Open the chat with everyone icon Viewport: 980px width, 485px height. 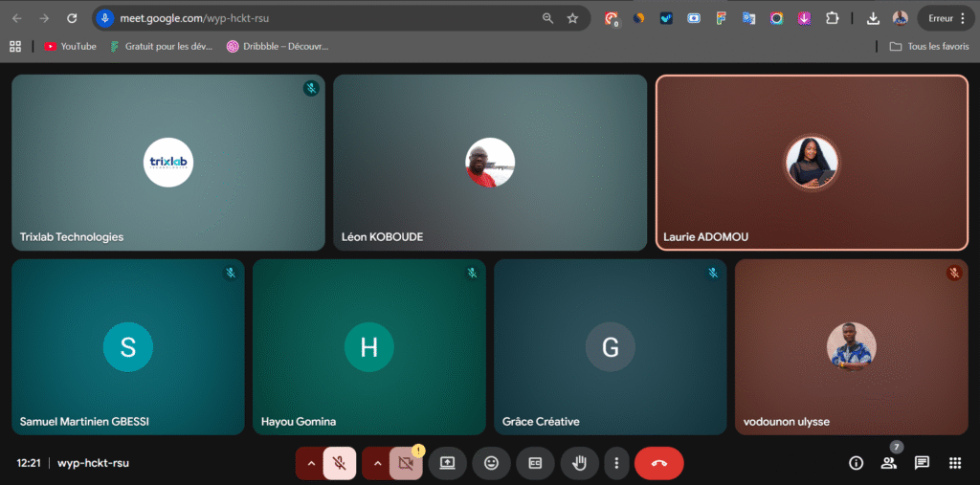tap(922, 463)
